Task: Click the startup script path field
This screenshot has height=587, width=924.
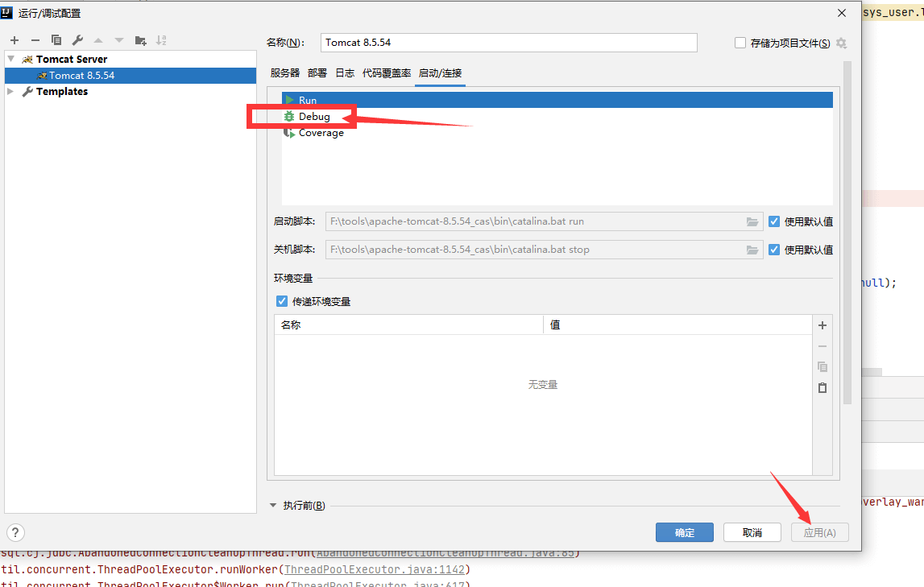Action: [x=544, y=221]
